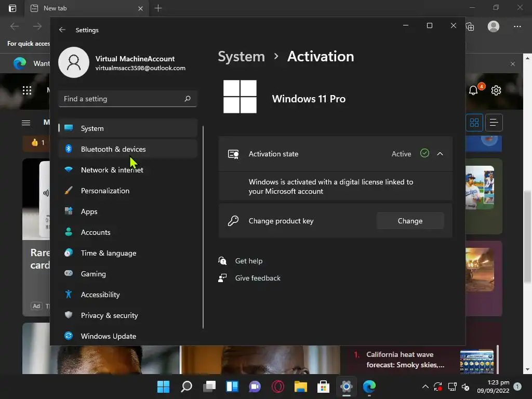Open Time & language settings

(x=128, y=253)
